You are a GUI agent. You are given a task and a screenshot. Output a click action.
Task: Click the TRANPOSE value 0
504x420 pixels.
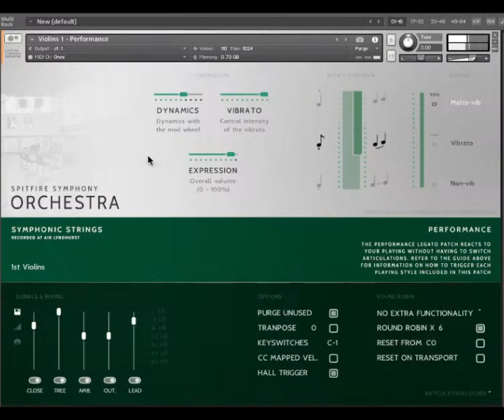314,328
